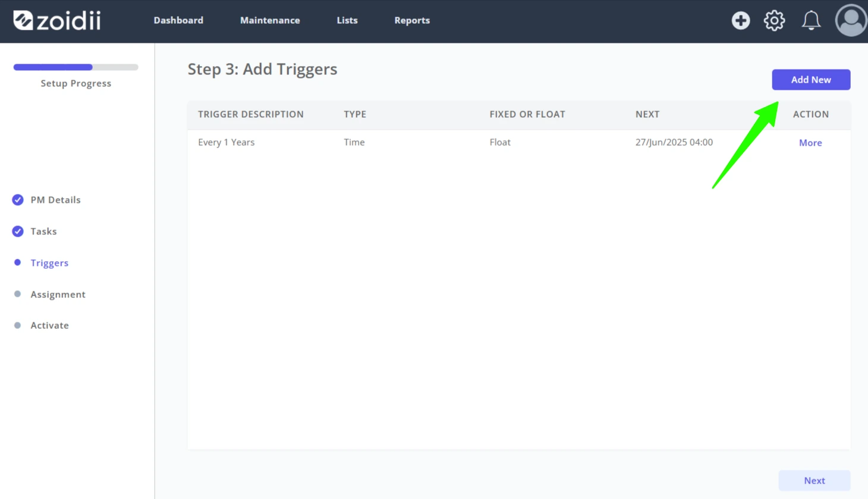Viewport: 868px width, 499px height.
Task: Click the 'Float' cell
Action: pos(500,142)
